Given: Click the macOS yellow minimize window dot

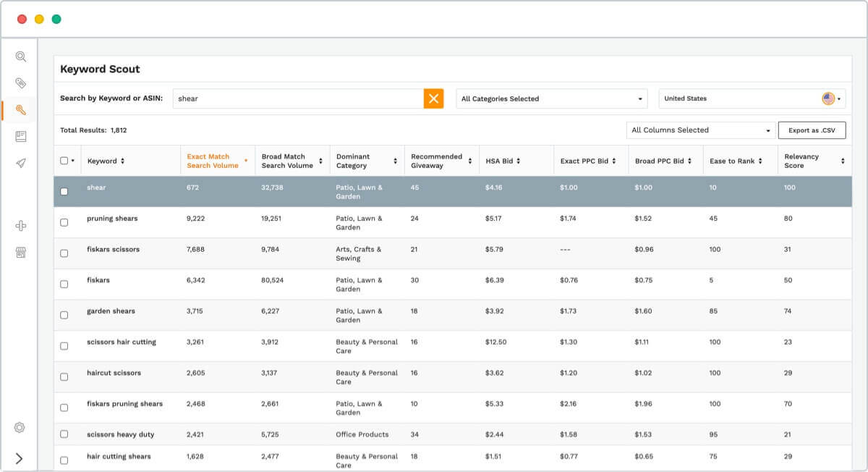Looking at the screenshot, I should click(x=39, y=19).
